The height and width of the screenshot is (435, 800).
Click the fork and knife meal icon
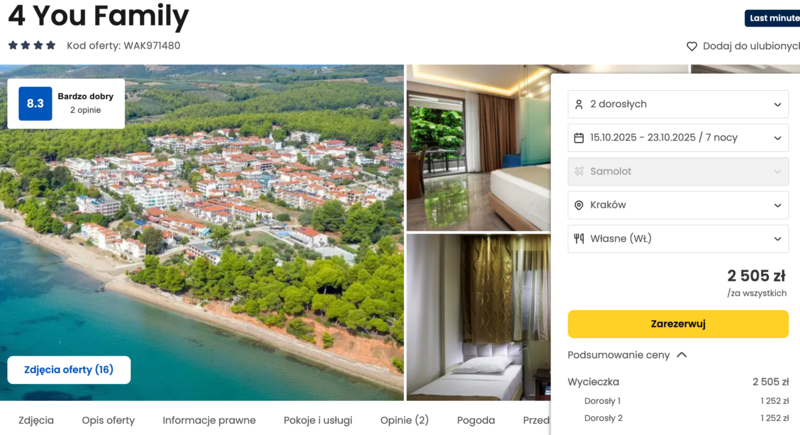(579, 239)
